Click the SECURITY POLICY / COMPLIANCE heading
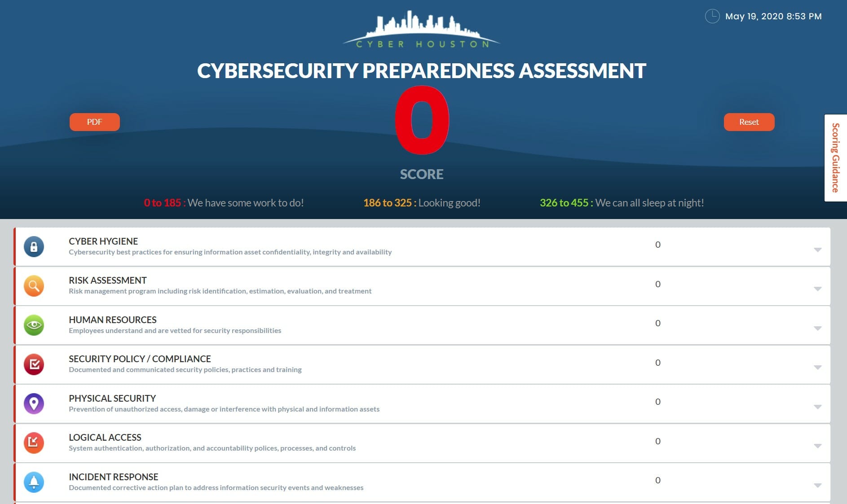 click(x=140, y=359)
